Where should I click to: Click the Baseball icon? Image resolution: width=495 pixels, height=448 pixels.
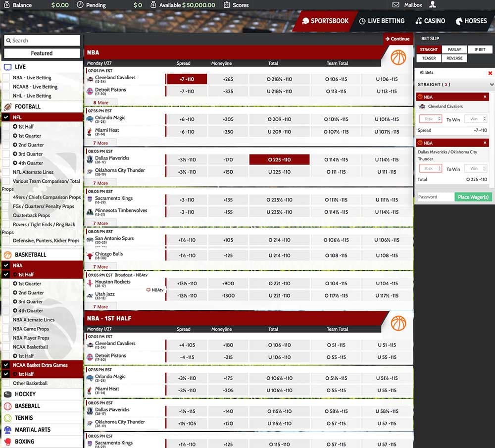pyautogui.click(x=7, y=406)
